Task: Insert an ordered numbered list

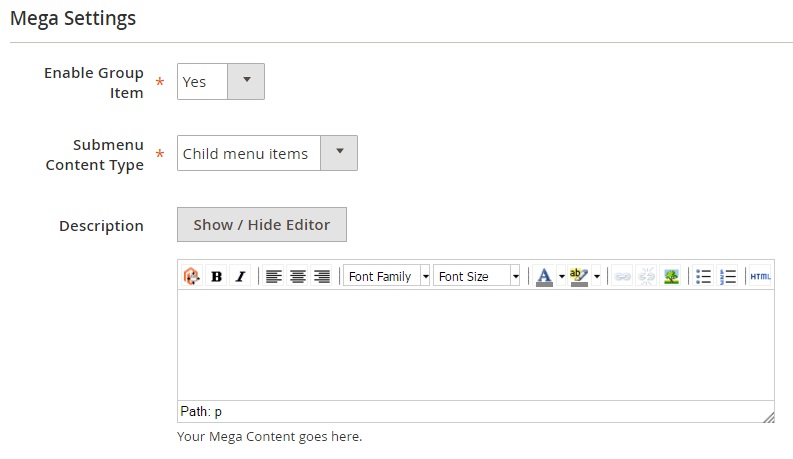Action: click(x=728, y=277)
